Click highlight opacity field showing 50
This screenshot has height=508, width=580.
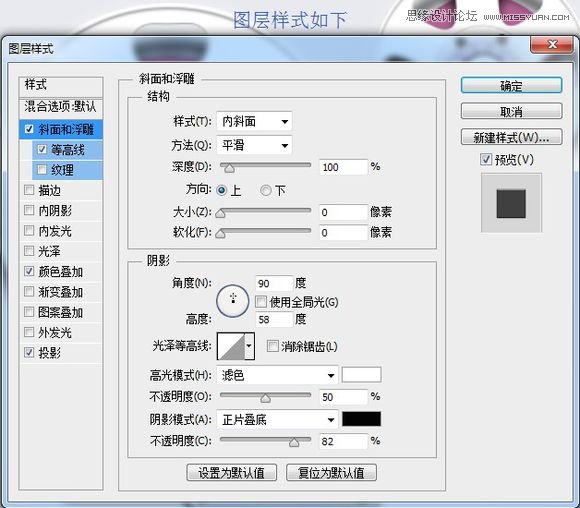click(x=344, y=397)
